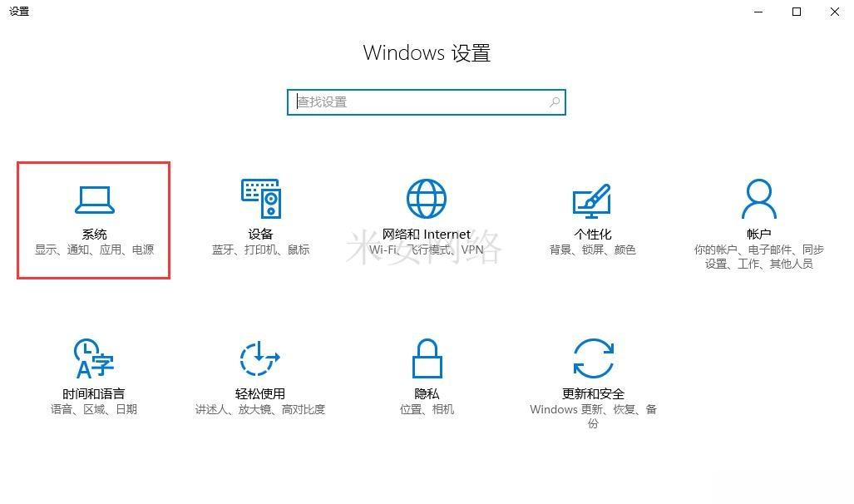
Task: Click the 位置、相机 subtitle
Action: pos(427,410)
